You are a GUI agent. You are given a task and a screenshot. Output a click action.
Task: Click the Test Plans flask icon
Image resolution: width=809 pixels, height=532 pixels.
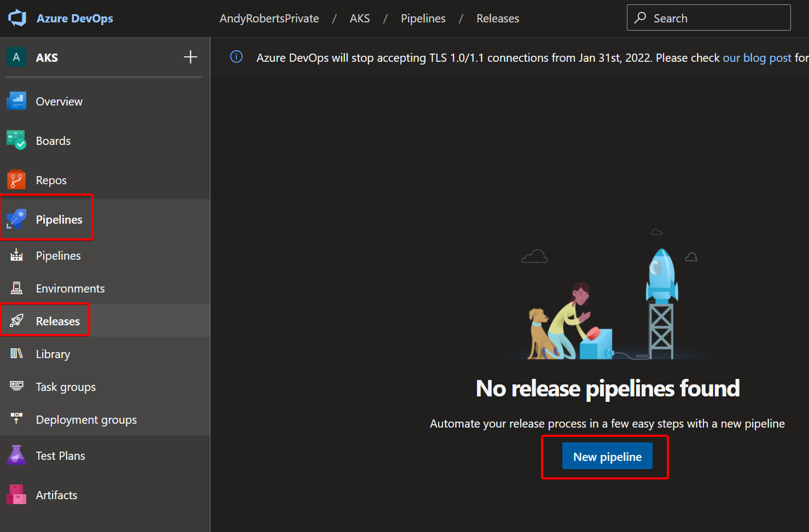[x=16, y=455]
